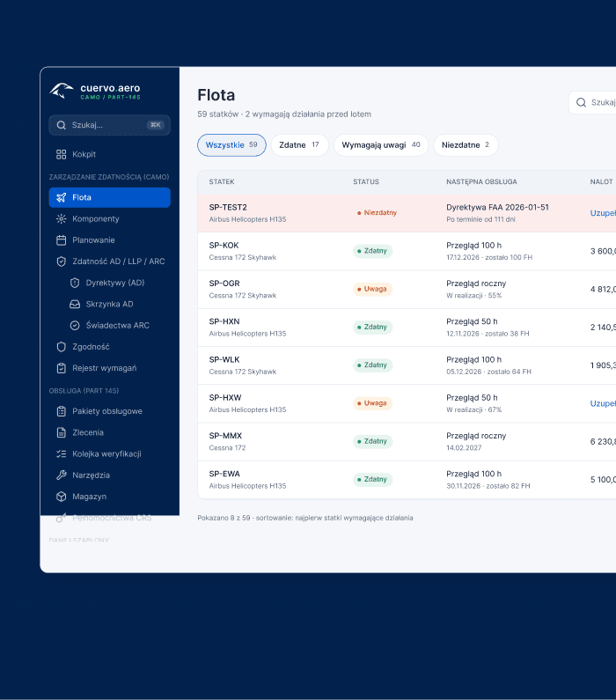Click the Zdatność AD / LLP / ARC shield icon

pos(61,262)
